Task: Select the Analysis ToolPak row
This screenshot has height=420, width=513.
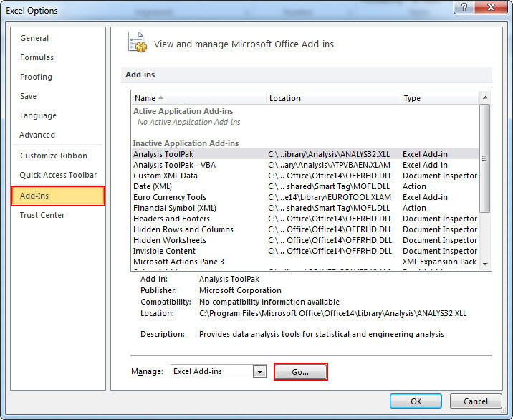Action: [305, 154]
